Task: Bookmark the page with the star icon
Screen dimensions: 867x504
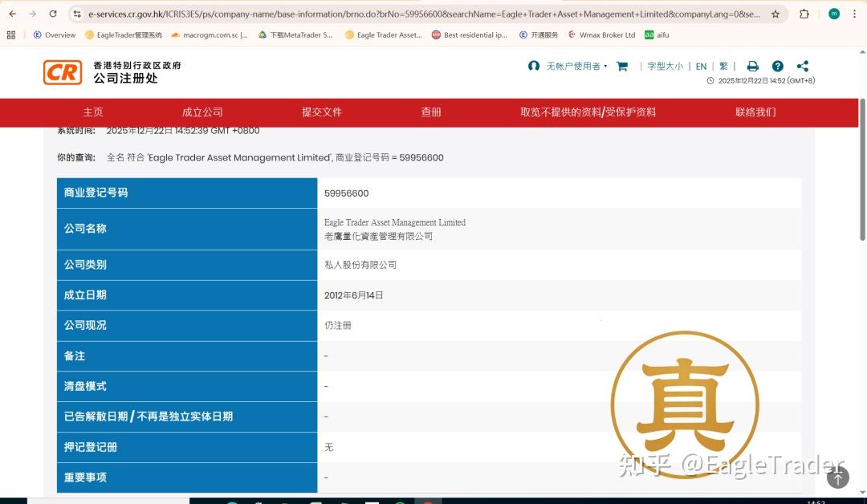Action: [775, 14]
